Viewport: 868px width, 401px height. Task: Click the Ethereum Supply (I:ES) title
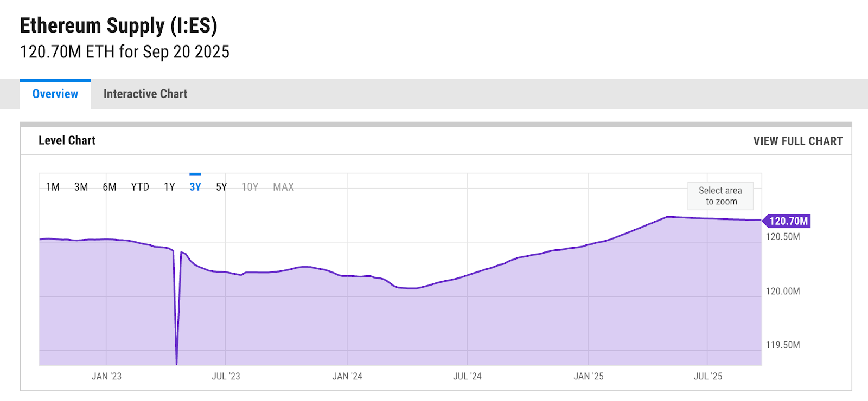coord(118,26)
